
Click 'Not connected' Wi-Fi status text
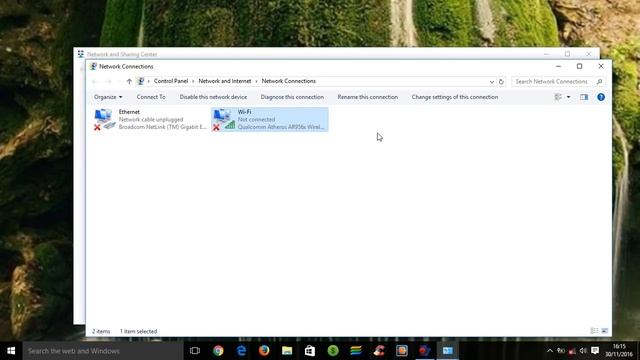[256, 120]
